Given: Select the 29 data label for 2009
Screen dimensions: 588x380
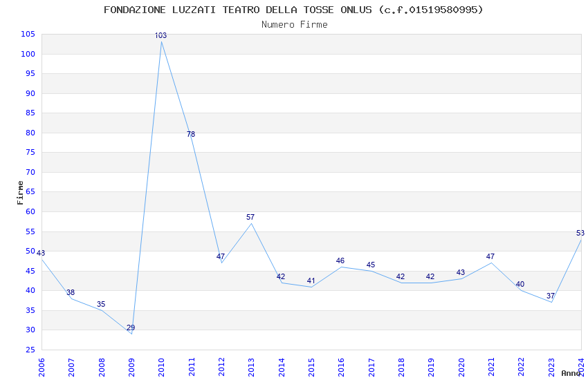Looking at the screenshot, I should (131, 327).
